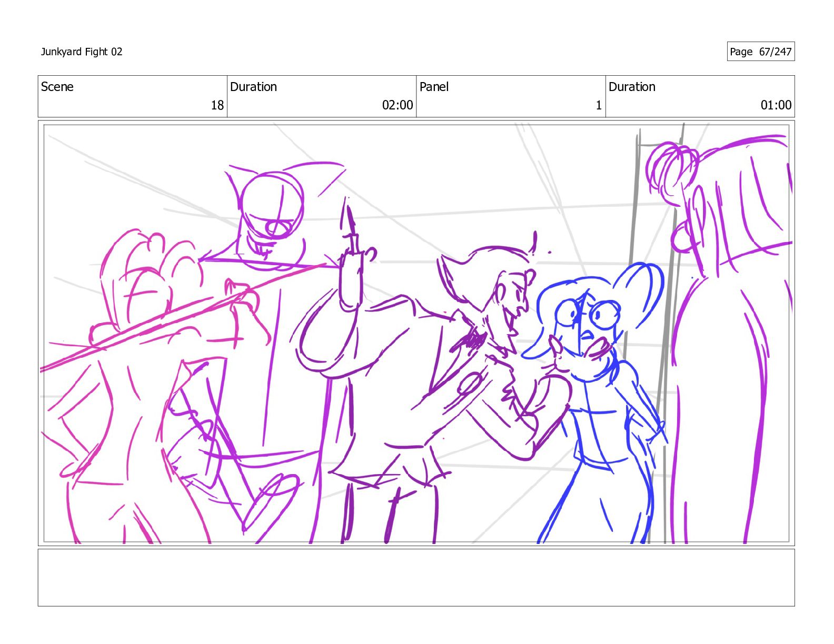Screen dimensions: 834x644
Task: Click the empty notes box below panel
Action: (416, 578)
